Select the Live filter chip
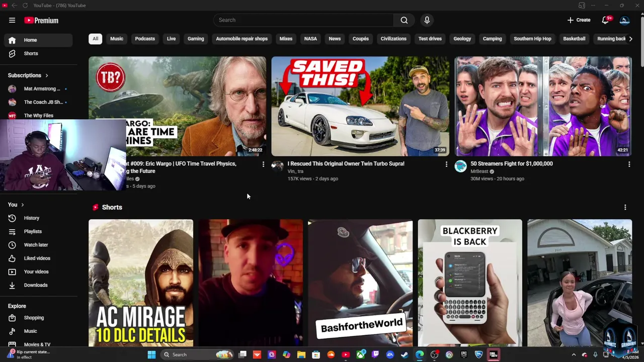 (171, 39)
